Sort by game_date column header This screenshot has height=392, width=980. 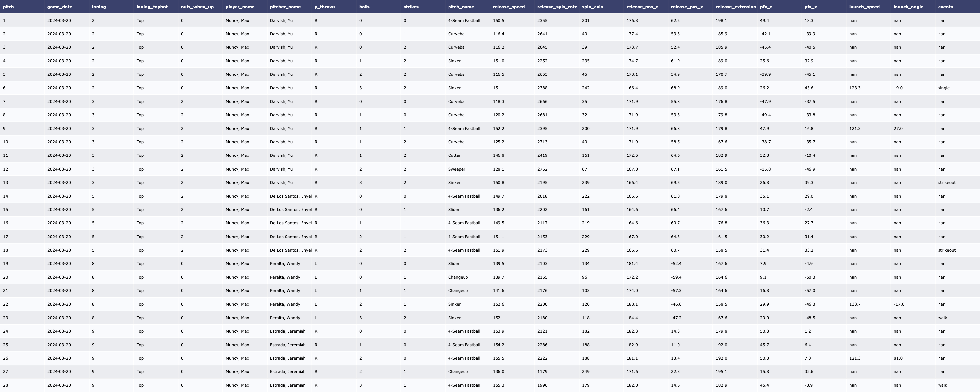(x=59, y=7)
